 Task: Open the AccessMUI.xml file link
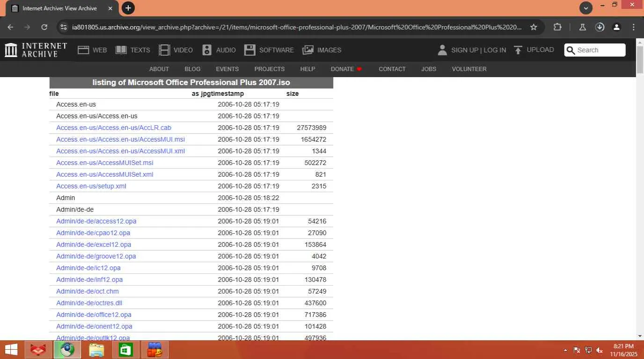[120, 151]
